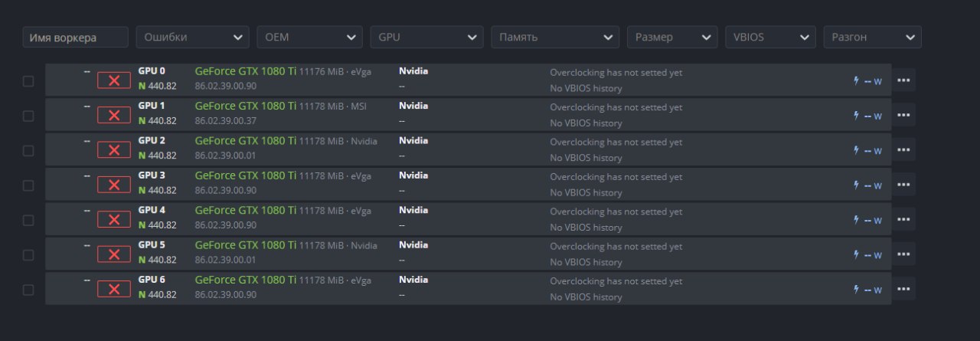Open the Ошибки filter dropdown

192,37
